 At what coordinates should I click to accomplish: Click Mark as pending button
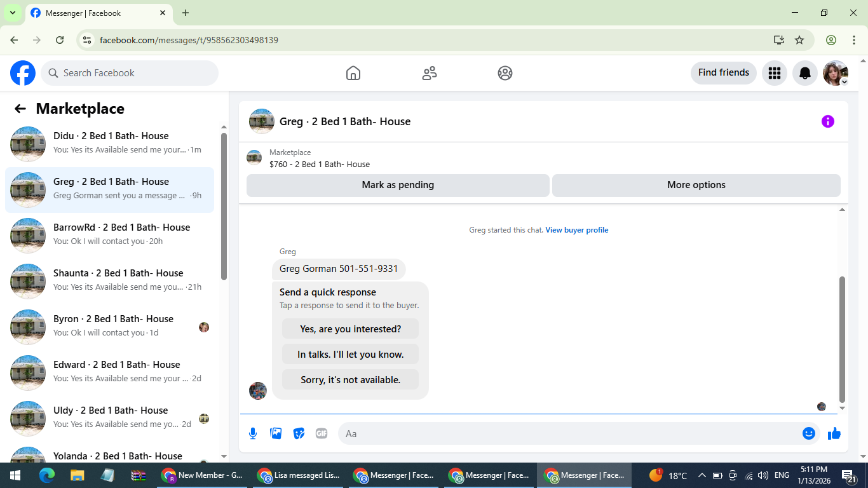coord(398,185)
